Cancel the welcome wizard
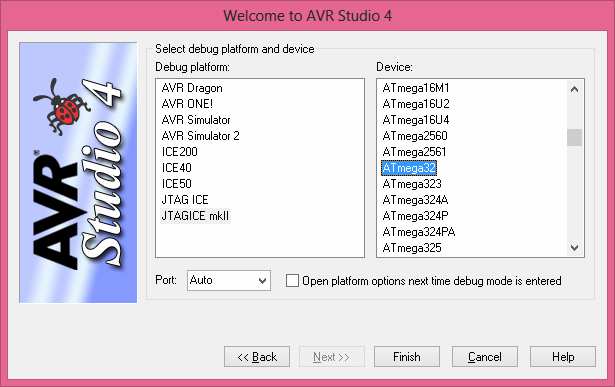 pos(485,357)
